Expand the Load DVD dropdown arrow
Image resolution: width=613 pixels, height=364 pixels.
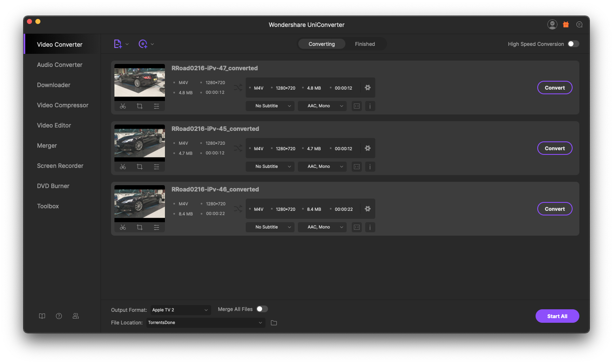click(152, 44)
